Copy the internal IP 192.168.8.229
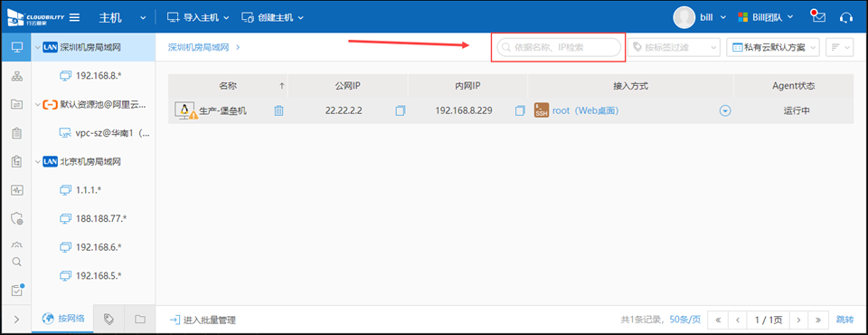Screen dimensions: 868x335 [x=519, y=111]
